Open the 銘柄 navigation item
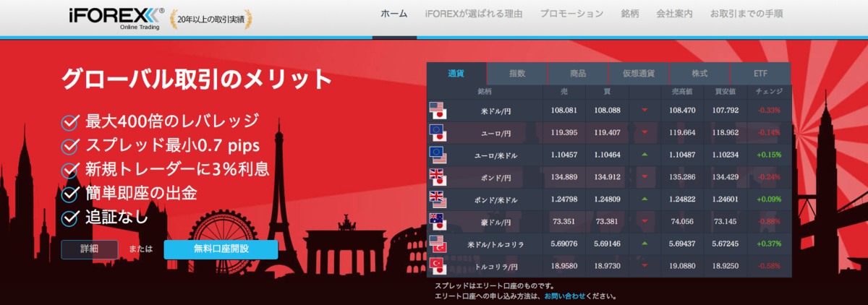The height and width of the screenshot is (305, 868). coord(629,14)
